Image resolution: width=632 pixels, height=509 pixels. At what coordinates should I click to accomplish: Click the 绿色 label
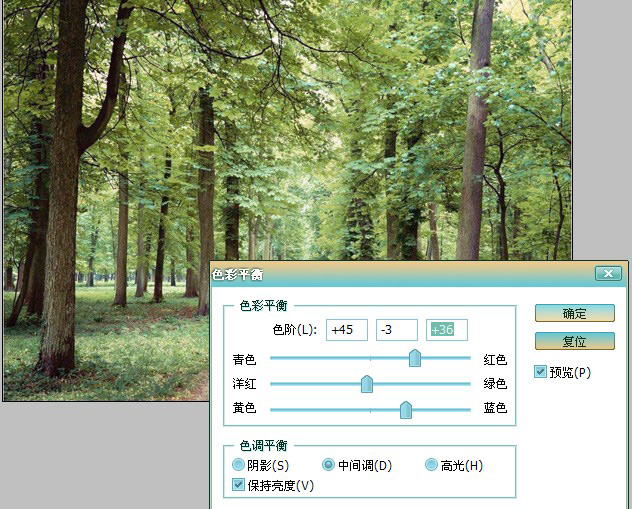coord(495,383)
